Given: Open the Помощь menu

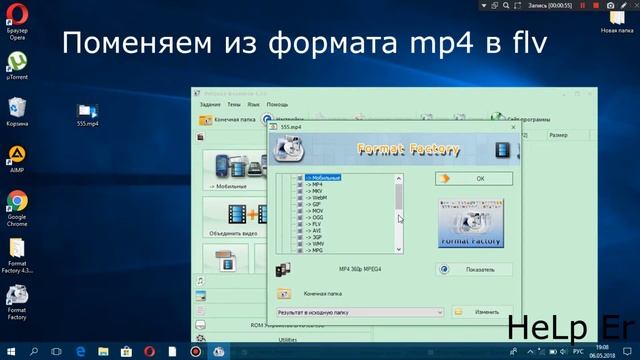Looking at the screenshot, I should point(277,104).
